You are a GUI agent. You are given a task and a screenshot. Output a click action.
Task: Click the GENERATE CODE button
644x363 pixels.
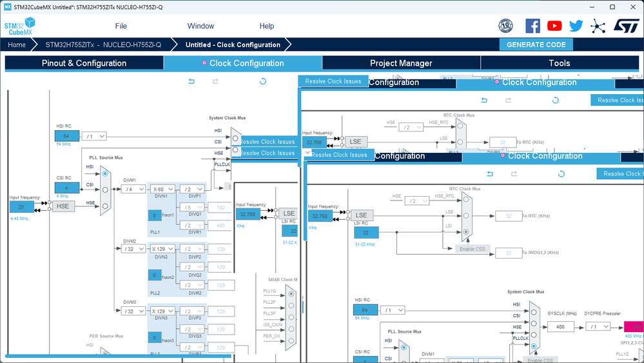(x=536, y=44)
